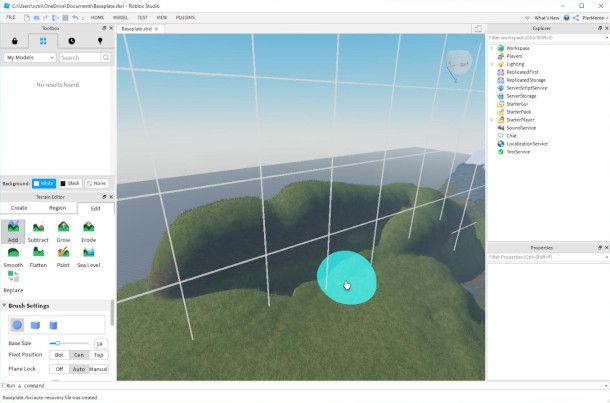Undock the Explorer panel

pos(600,28)
